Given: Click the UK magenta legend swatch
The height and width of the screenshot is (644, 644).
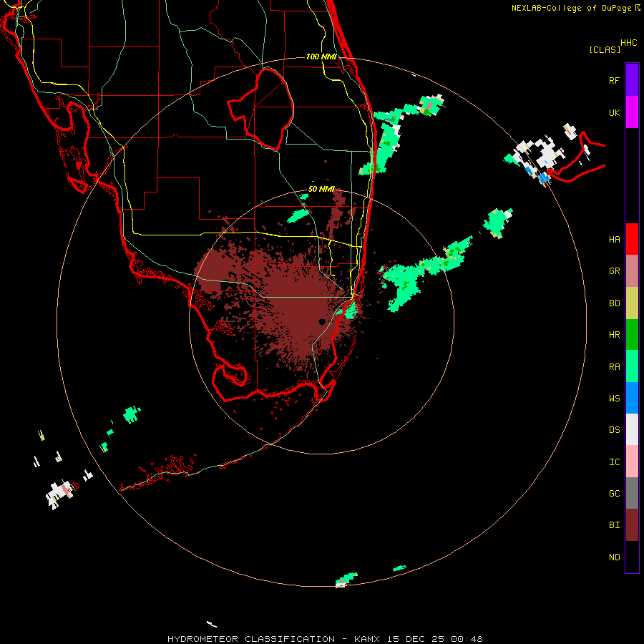Looking at the screenshot, I should coord(632,112).
